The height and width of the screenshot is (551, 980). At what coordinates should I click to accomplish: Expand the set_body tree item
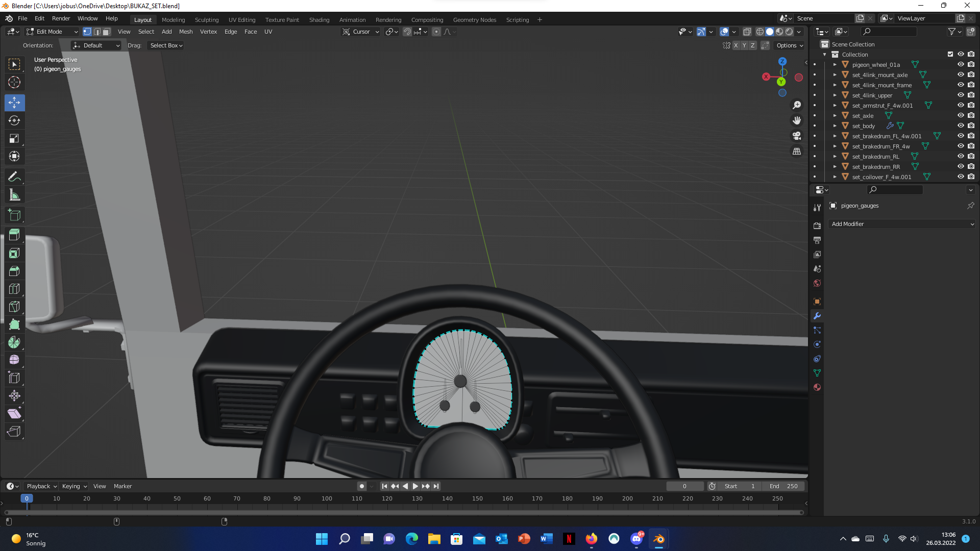click(835, 126)
